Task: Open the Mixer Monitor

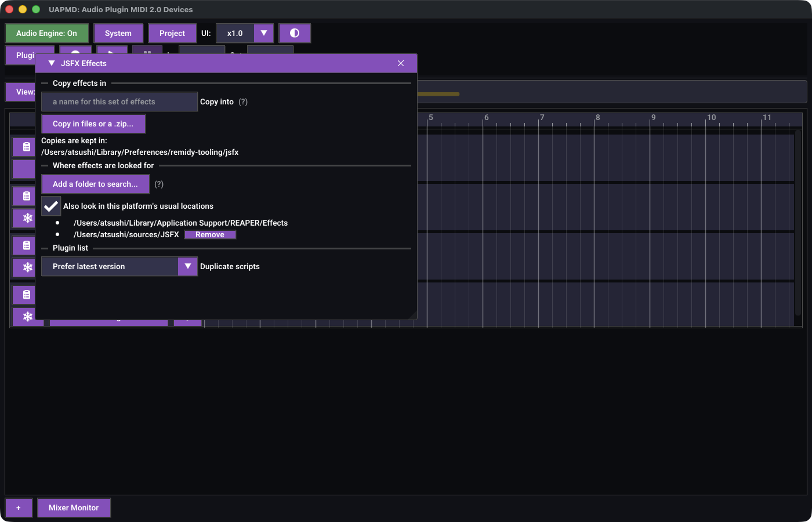Action: tap(74, 507)
